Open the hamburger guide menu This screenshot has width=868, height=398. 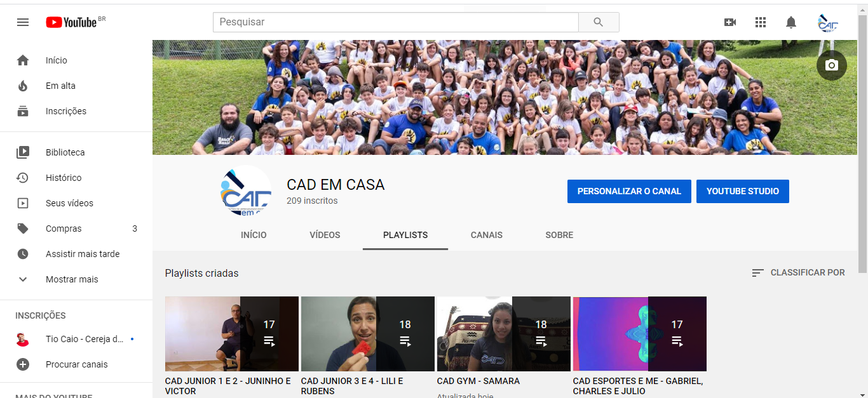click(x=23, y=22)
